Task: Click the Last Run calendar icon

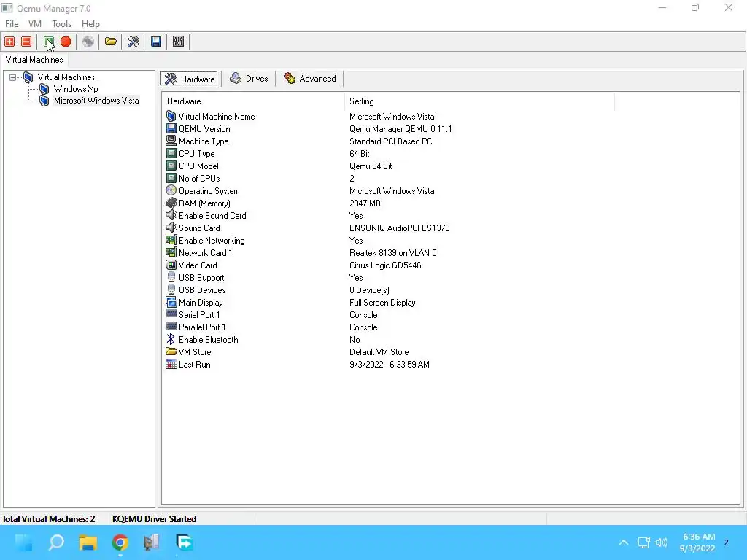Action: 171,364
